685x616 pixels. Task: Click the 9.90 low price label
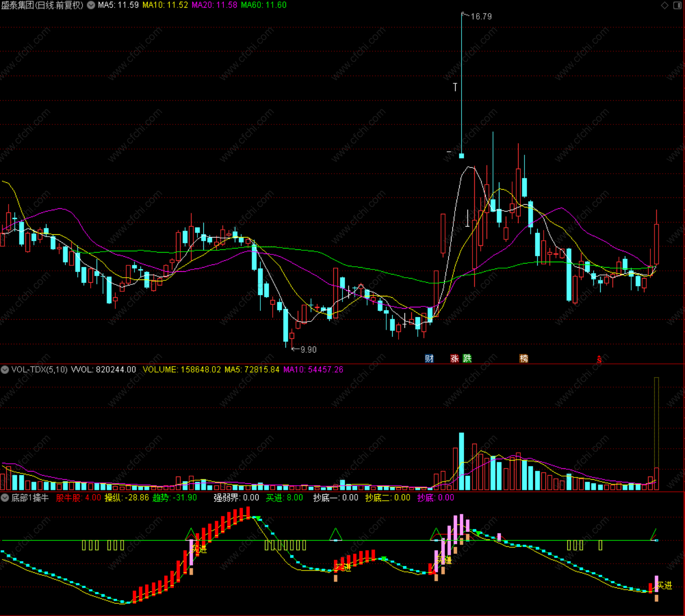[308, 350]
